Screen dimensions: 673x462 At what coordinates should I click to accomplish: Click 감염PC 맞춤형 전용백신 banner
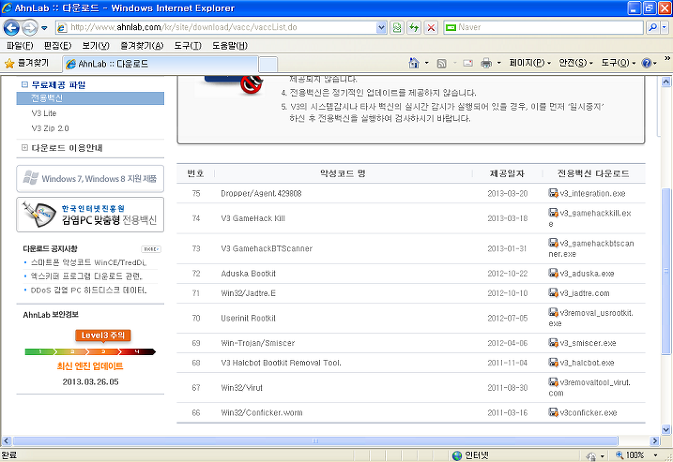pos(90,215)
